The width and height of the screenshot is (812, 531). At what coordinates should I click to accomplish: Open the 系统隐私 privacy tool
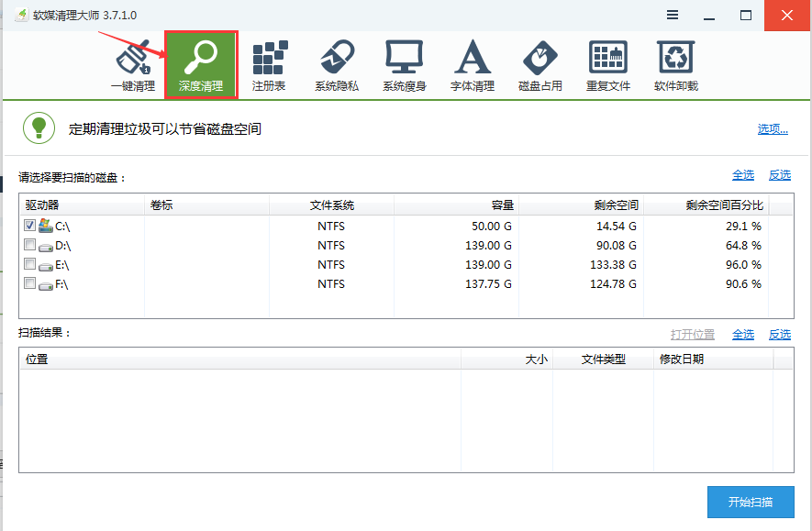337,64
